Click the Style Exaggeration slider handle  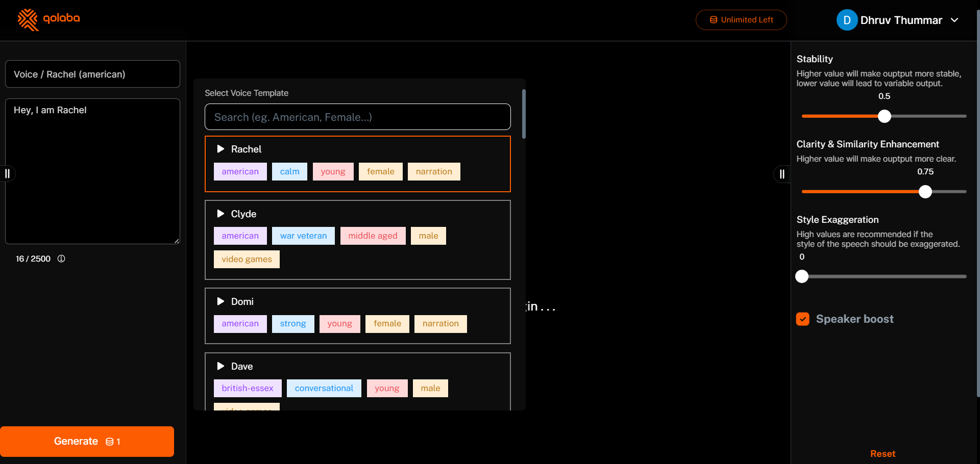[x=802, y=276]
